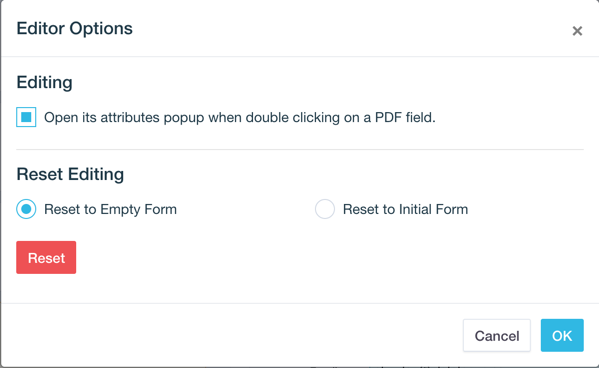Image resolution: width=599 pixels, height=368 pixels.
Task: Click the blue square mark inside the checkbox
Action: tap(26, 117)
